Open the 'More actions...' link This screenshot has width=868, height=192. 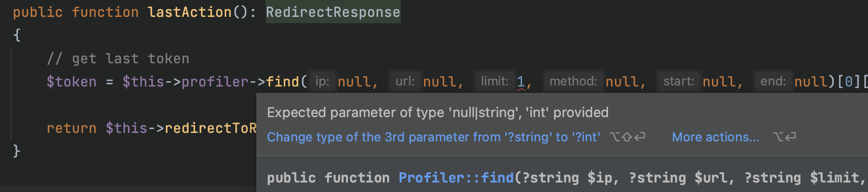(x=716, y=137)
